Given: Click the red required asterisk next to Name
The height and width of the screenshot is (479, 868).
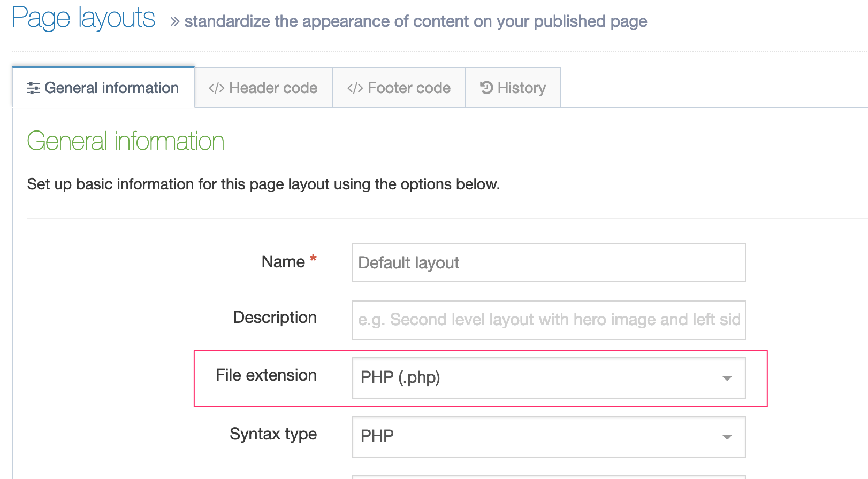Looking at the screenshot, I should coord(313,259).
